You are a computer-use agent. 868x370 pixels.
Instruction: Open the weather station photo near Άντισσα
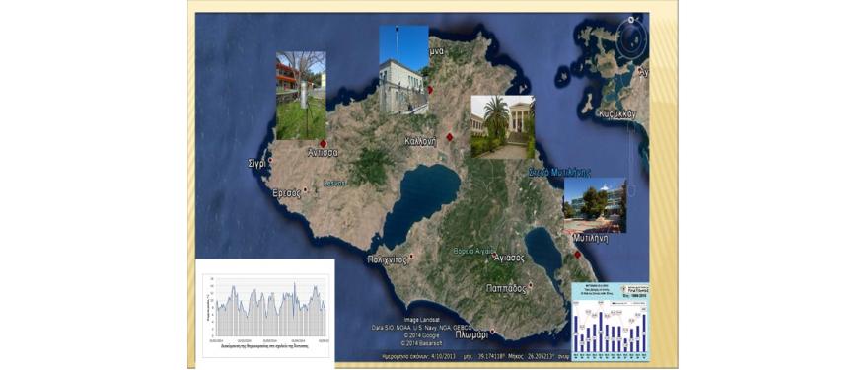(x=301, y=96)
